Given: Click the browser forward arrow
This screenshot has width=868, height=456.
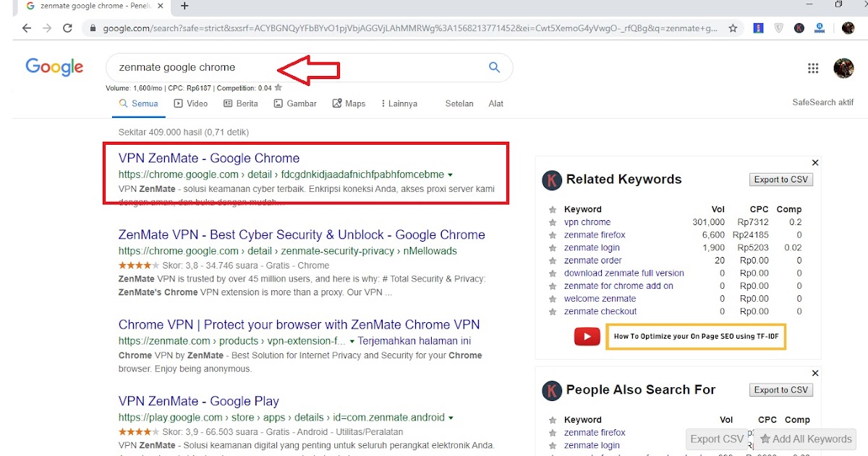Looking at the screenshot, I should [47, 28].
